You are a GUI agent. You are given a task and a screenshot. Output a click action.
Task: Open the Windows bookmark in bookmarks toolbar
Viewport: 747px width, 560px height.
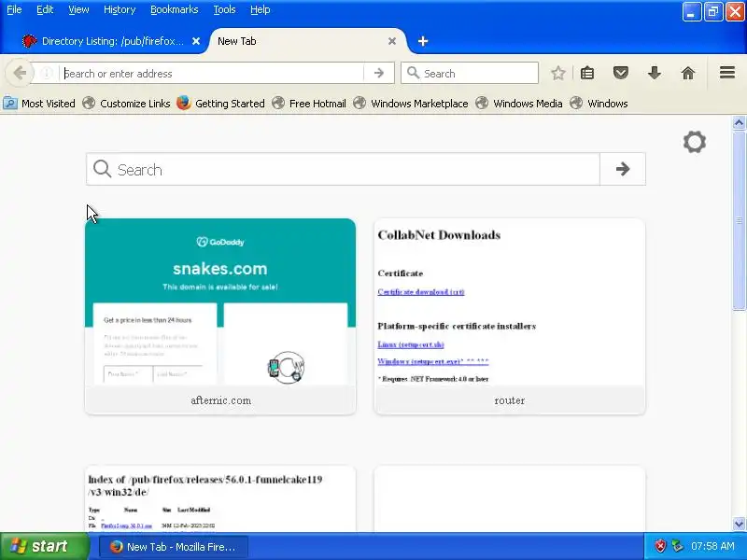point(599,104)
